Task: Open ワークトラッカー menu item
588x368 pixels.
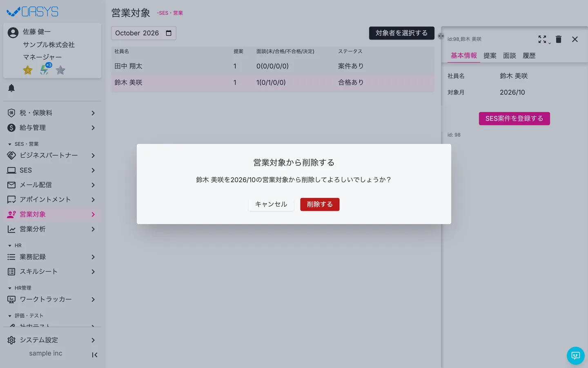Action: 52,299
